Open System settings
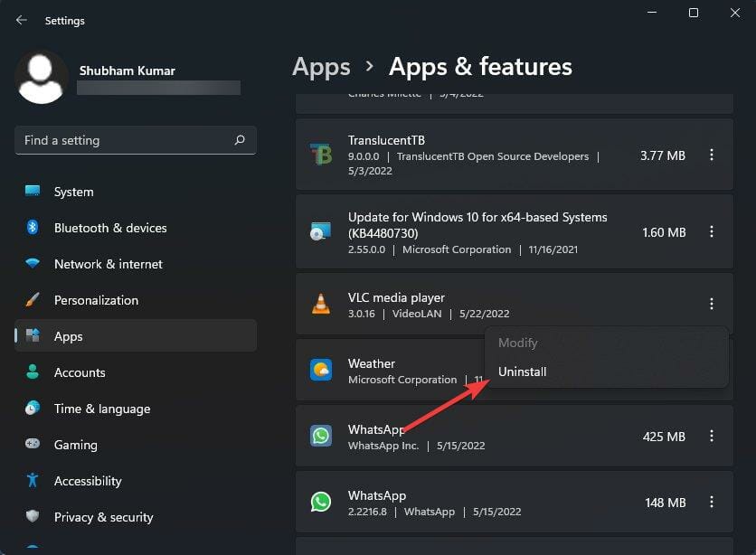756x555 pixels. (136, 192)
